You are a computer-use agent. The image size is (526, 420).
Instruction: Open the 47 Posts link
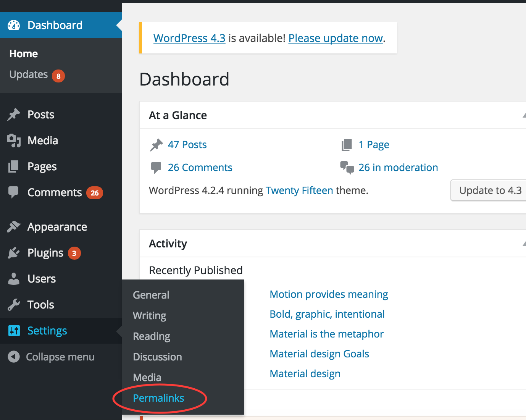187,145
